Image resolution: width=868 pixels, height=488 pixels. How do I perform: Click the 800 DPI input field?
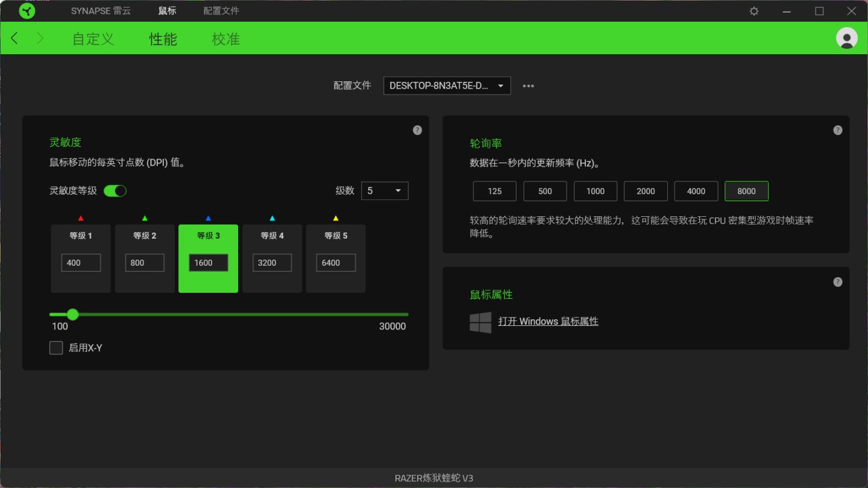145,263
